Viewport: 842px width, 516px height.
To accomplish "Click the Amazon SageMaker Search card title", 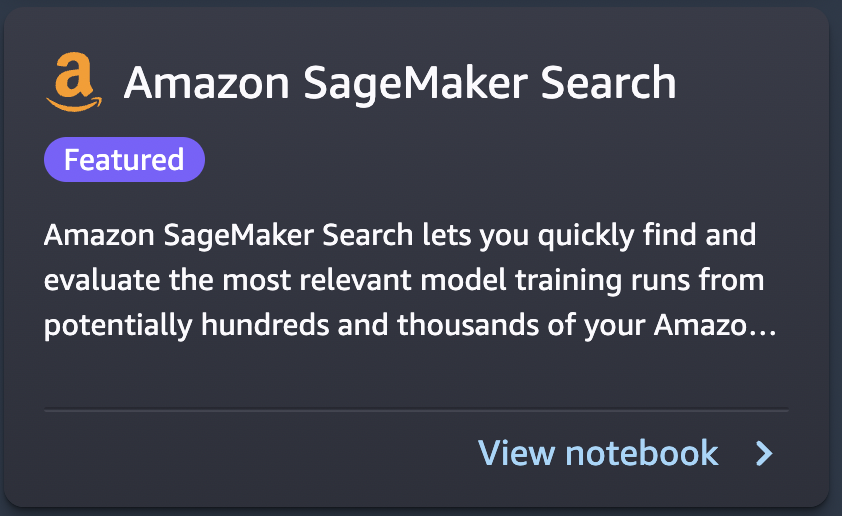I will click(400, 83).
